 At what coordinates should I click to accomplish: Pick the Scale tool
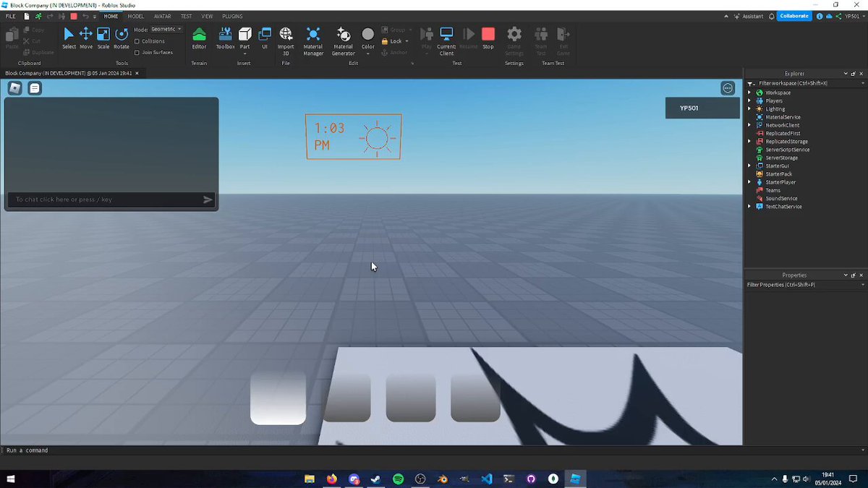tap(103, 38)
